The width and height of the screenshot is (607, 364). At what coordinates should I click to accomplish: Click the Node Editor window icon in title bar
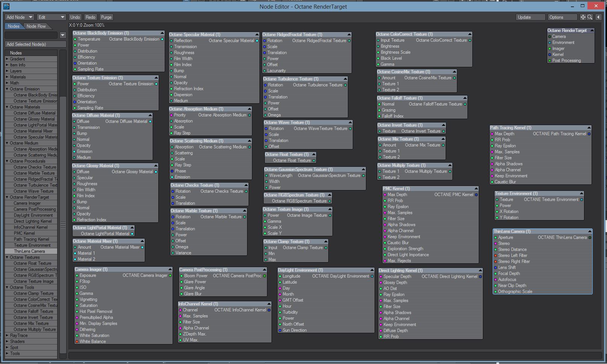6,6
